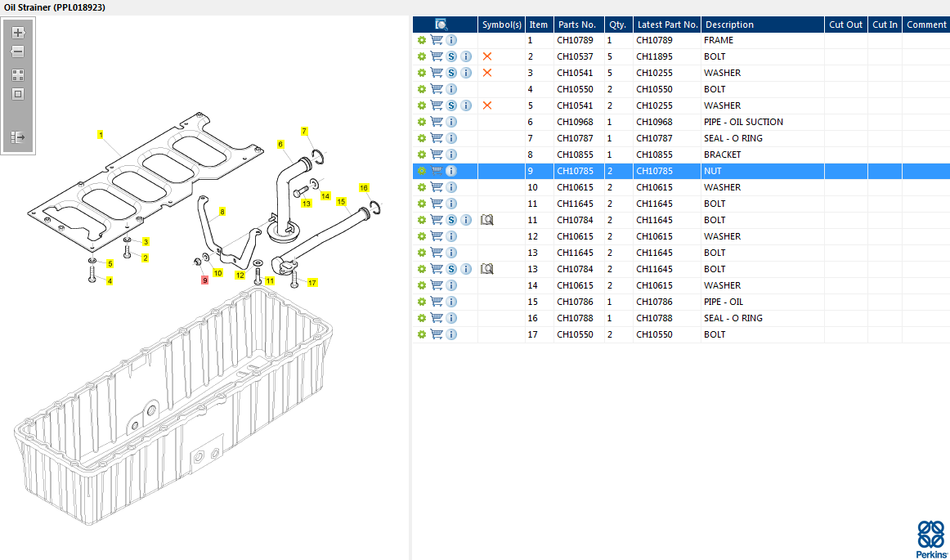Click the book icon on CH10784 item 11 row
This screenshot has height=560, width=950.
coord(487,220)
